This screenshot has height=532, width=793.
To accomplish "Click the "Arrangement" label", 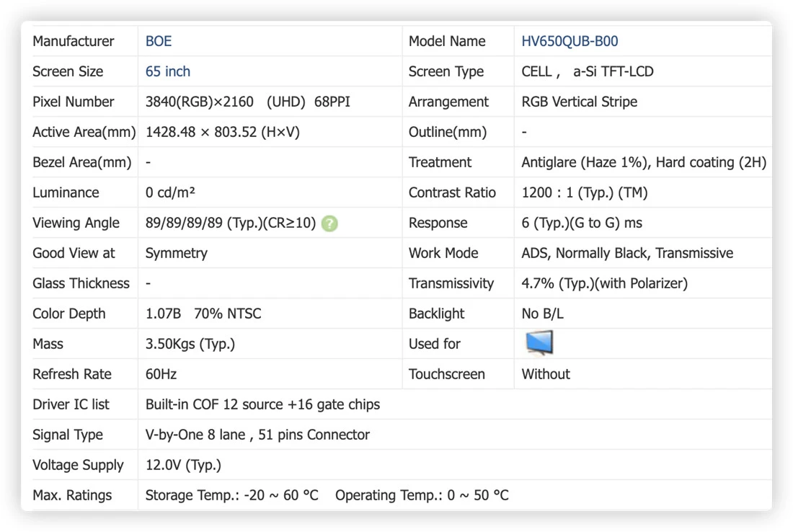I will coord(448,102).
